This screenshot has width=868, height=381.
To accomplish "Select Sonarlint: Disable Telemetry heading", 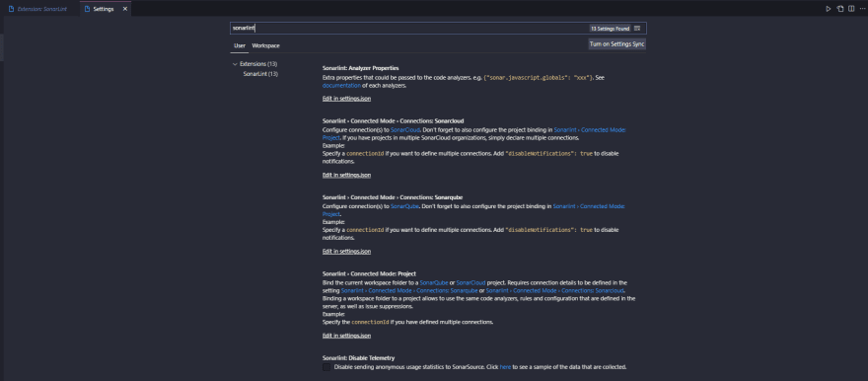I will point(359,358).
